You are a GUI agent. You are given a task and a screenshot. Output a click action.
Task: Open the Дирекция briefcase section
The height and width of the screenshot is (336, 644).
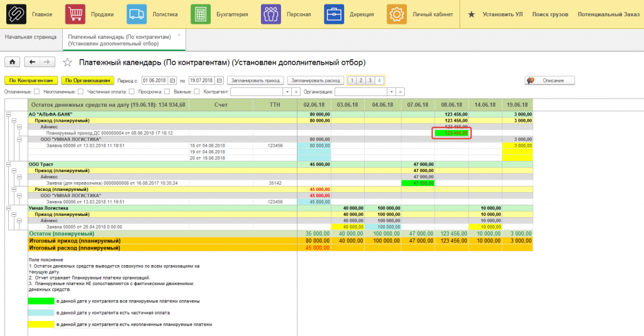click(334, 14)
